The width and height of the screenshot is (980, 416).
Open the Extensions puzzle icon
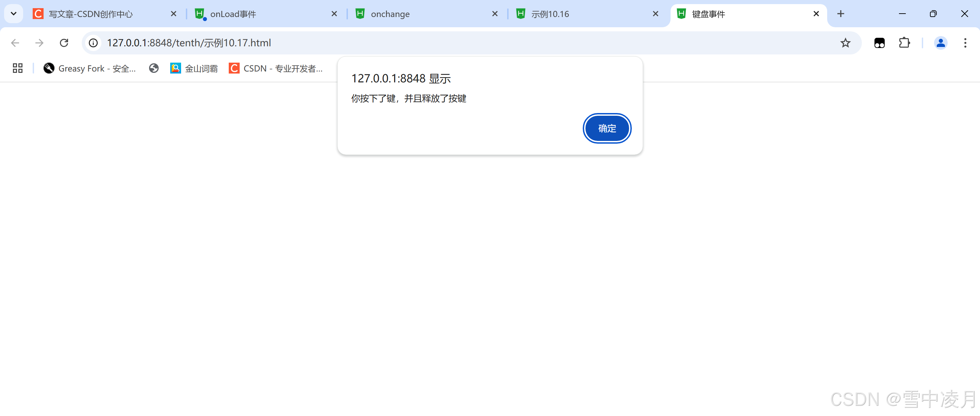pyautogui.click(x=904, y=43)
